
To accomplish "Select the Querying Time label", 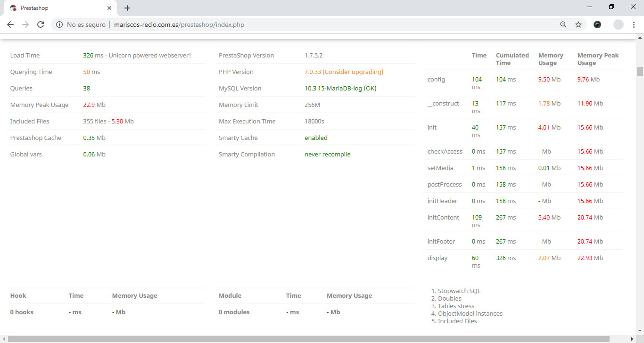I will pos(31,72).
